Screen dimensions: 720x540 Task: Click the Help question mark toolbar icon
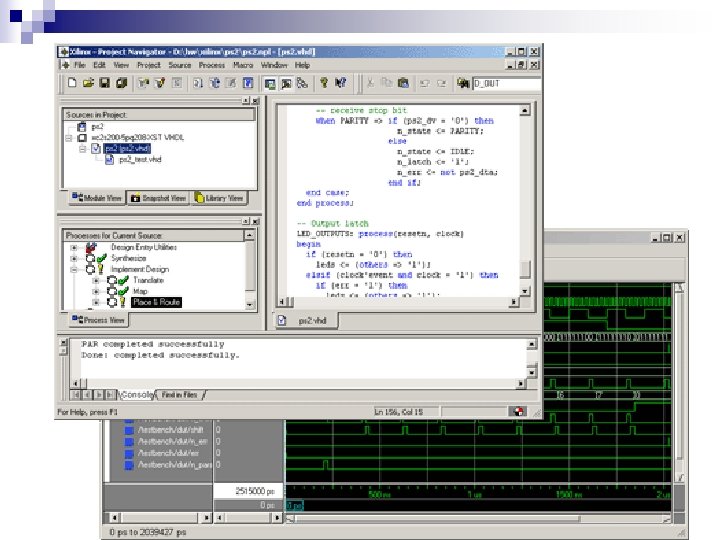tap(324, 82)
